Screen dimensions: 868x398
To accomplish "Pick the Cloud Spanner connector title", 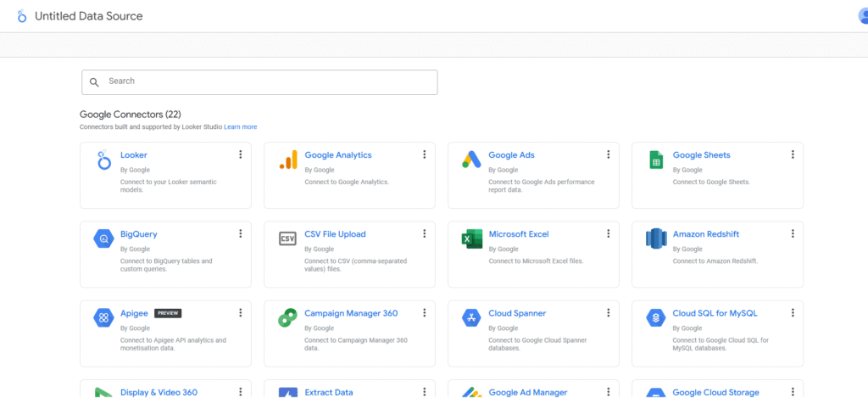I will click(x=517, y=314).
